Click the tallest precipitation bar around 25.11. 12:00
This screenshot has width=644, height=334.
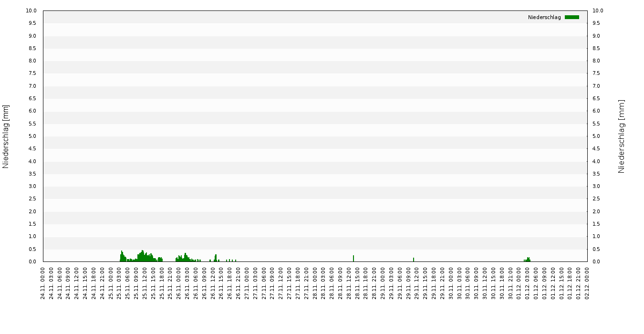pos(142,256)
